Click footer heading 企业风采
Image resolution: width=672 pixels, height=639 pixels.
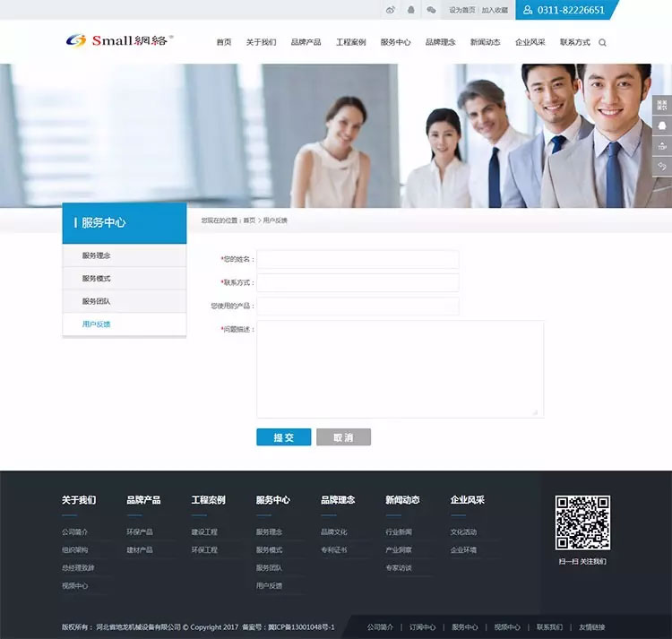(467, 500)
